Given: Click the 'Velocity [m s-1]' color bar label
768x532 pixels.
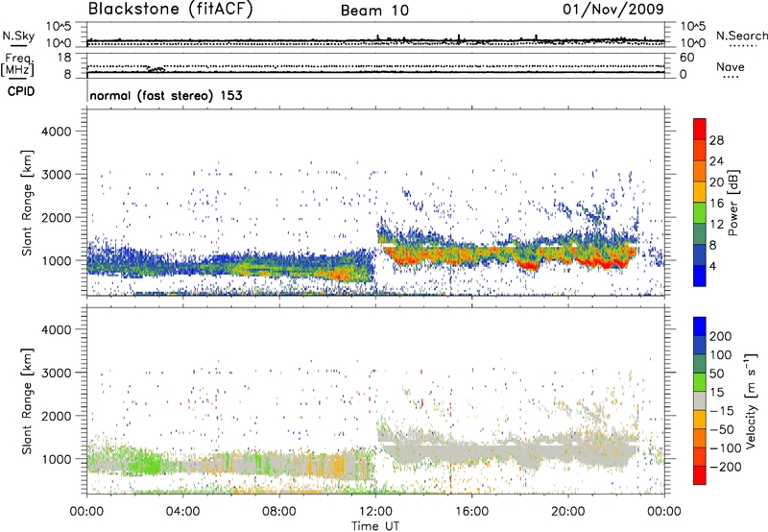Looking at the screenshot, I should click(752, 400).
